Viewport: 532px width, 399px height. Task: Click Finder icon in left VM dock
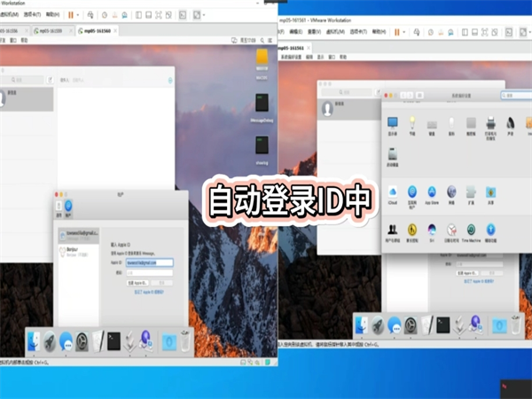tap(33, 340)
